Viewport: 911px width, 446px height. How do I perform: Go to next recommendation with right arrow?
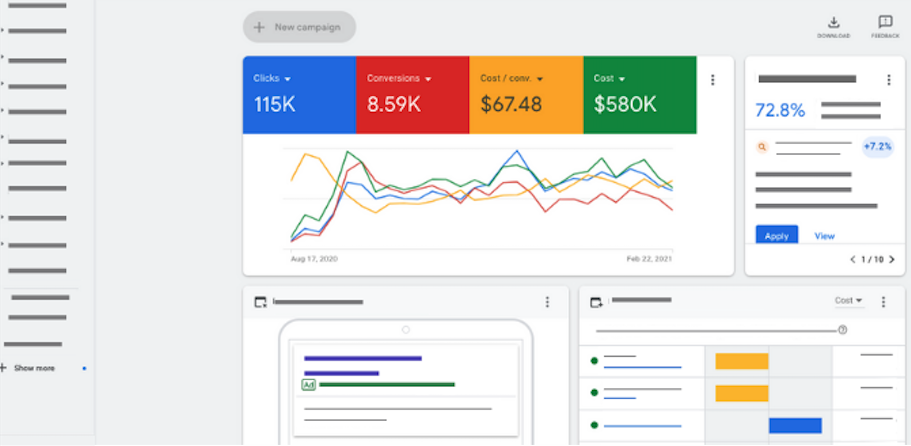point(892,259)
